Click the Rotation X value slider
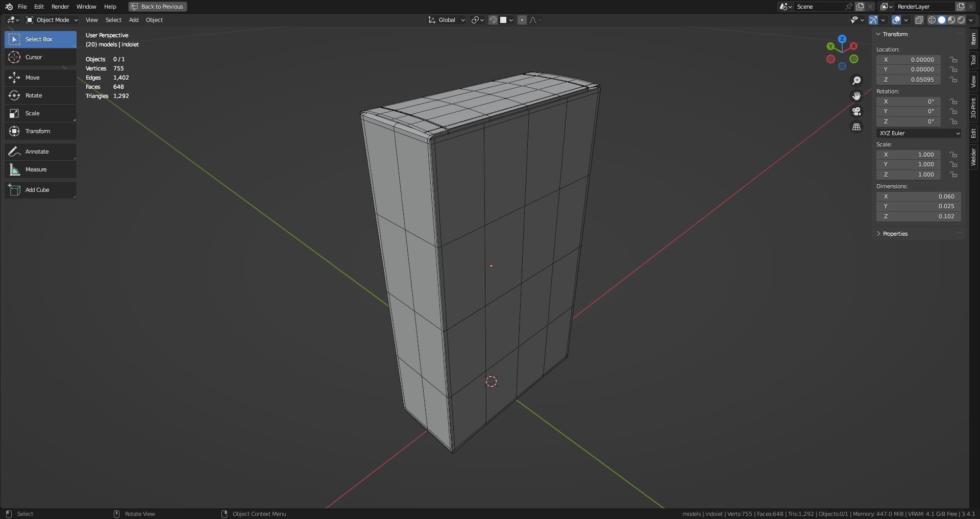Viewport: 980px width, 519px height. [909, 102]
